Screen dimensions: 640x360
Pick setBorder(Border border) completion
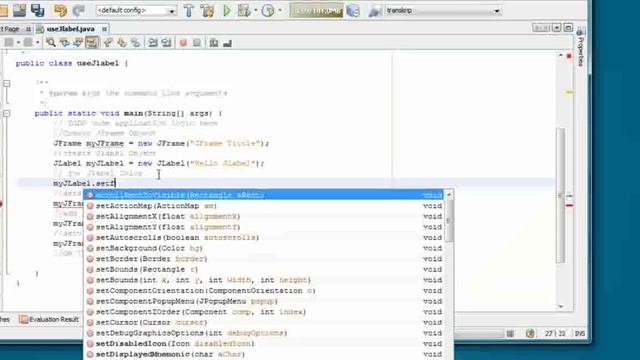click(264, 259)
